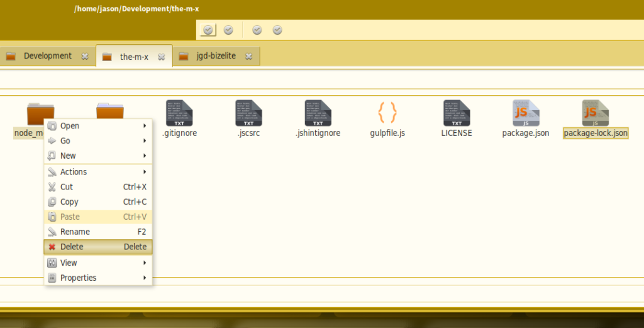Image resolution: width=644 pixels, height=328 pixels.
Task: Click the third checkmark toolbar button
Action: (257, 30)
